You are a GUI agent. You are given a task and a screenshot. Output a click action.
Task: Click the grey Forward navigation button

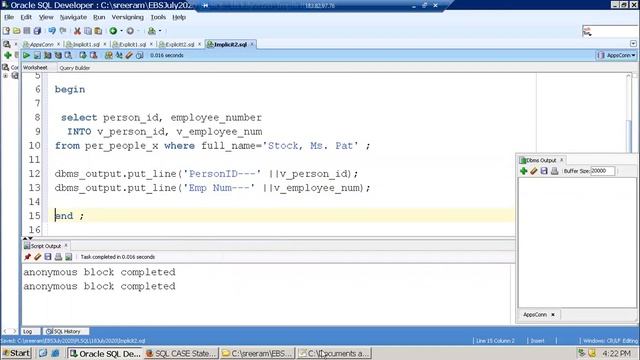[x=130, y=31]
